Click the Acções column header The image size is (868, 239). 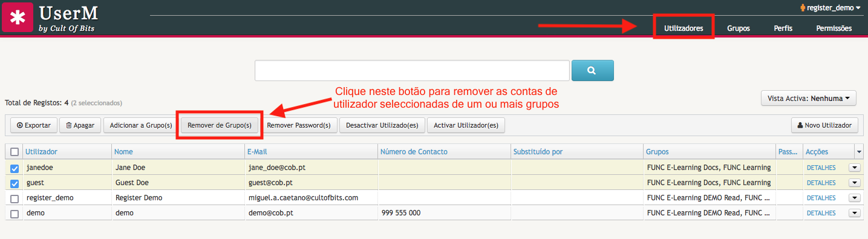828,151
